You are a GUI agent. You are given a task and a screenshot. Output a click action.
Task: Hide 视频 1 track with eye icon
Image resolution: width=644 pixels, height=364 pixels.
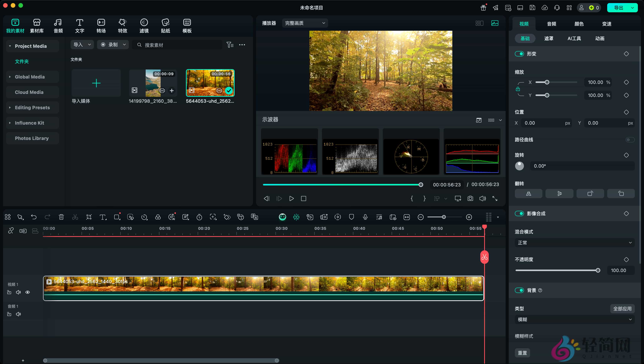pyautogui.click(x=28, y=292)
